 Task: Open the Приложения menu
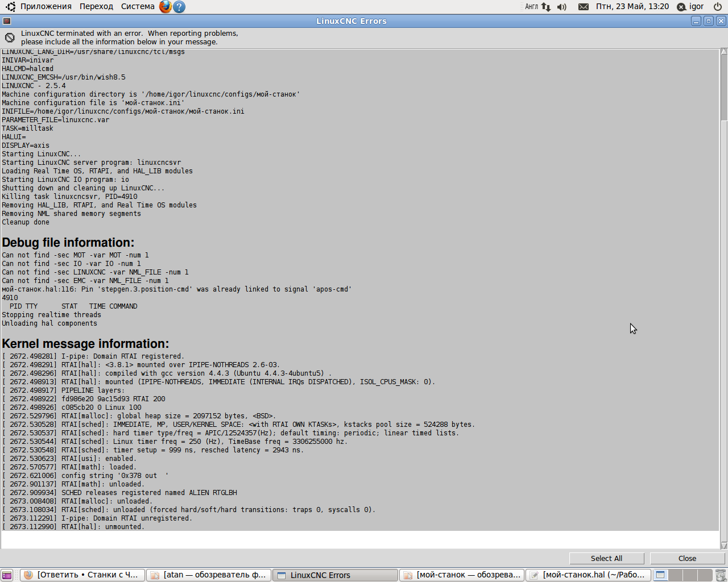[46, 6]
